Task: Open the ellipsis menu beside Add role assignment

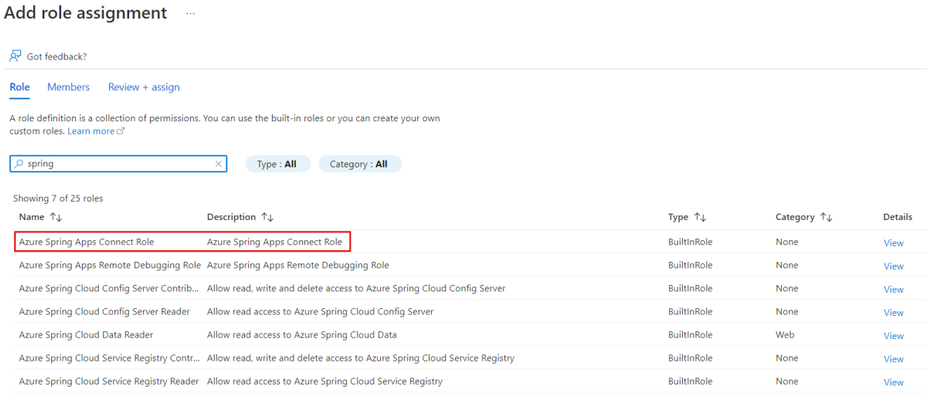Action: 190,13
